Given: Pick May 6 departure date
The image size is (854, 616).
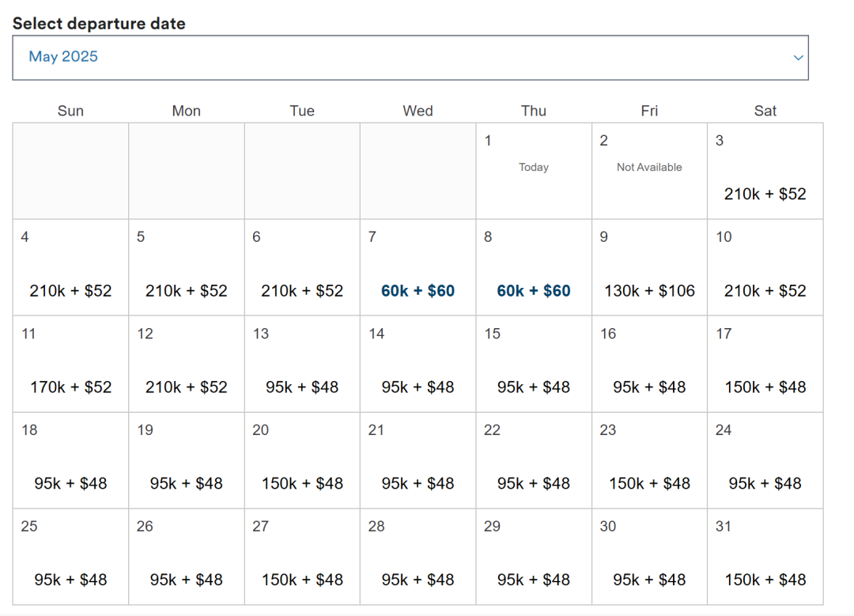Looking at the screenshot, I should point(302,267).
